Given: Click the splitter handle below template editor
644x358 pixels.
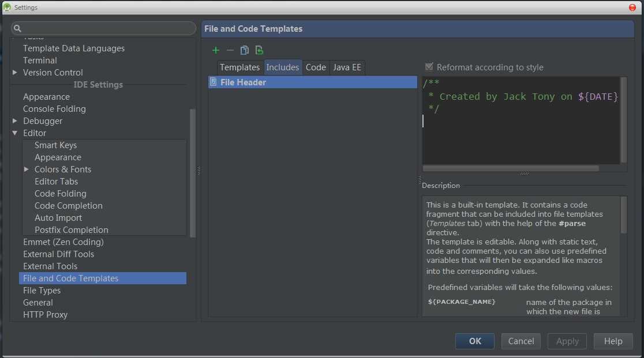Looking at the screenshot, I should point(525,174).
